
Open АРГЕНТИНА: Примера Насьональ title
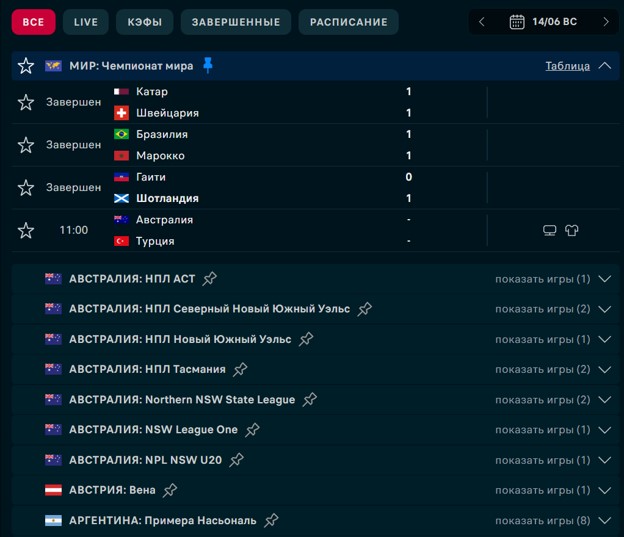(162, 521)
